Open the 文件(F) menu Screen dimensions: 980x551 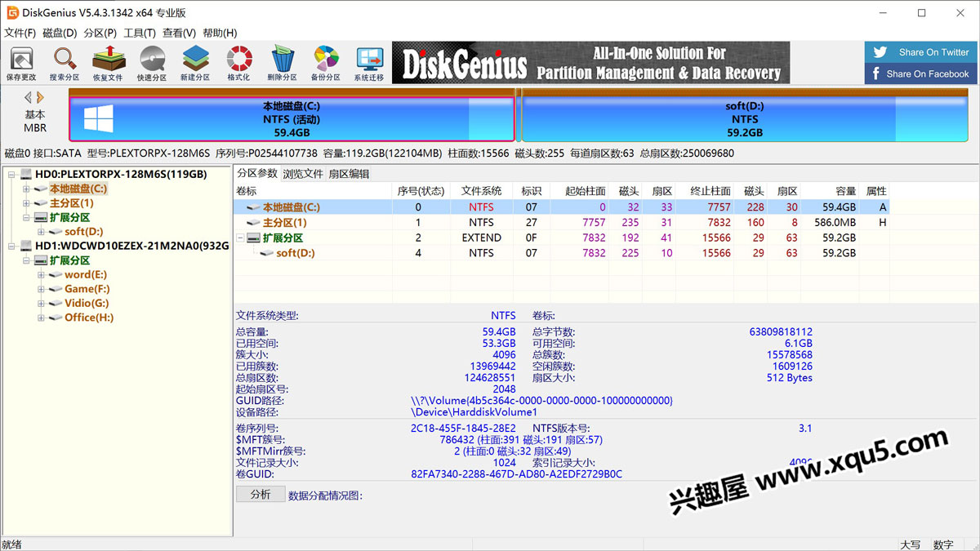(20, 33)
